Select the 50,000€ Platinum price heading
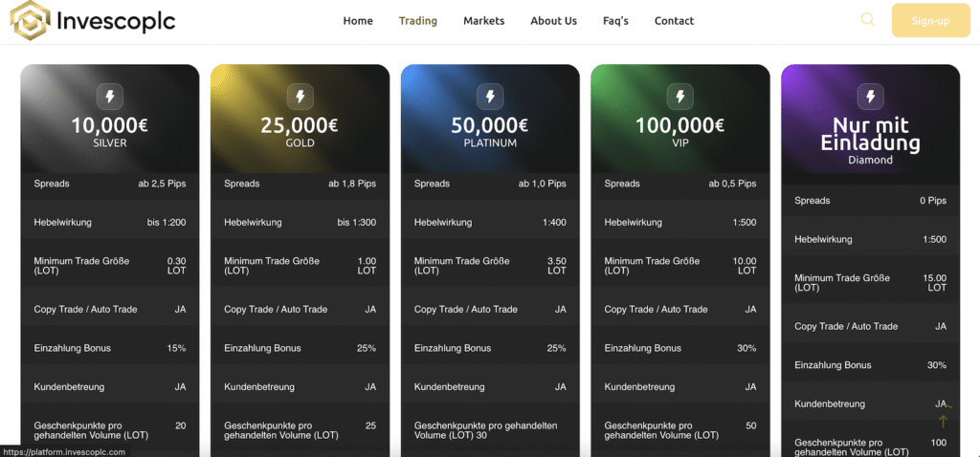980x457 pixels. 490,125
